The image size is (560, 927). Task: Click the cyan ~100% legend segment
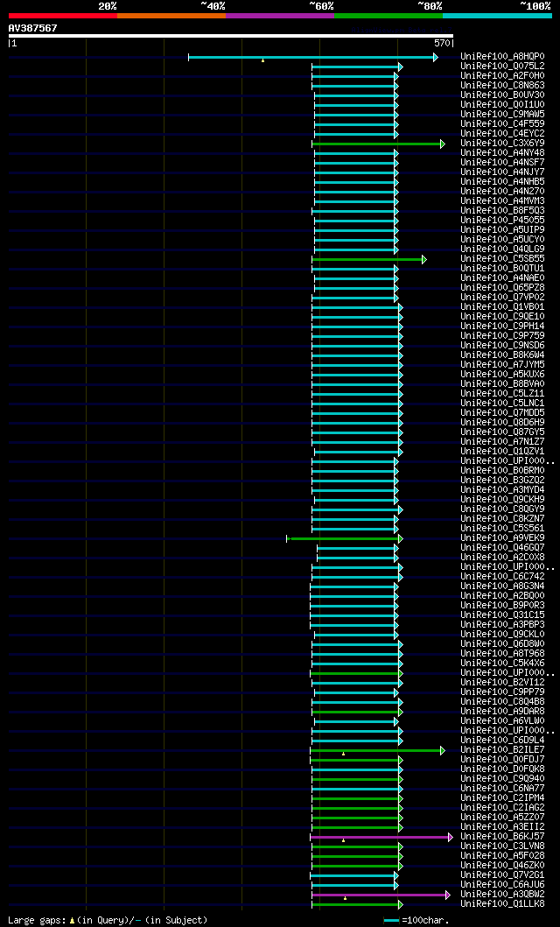point(497,16)
